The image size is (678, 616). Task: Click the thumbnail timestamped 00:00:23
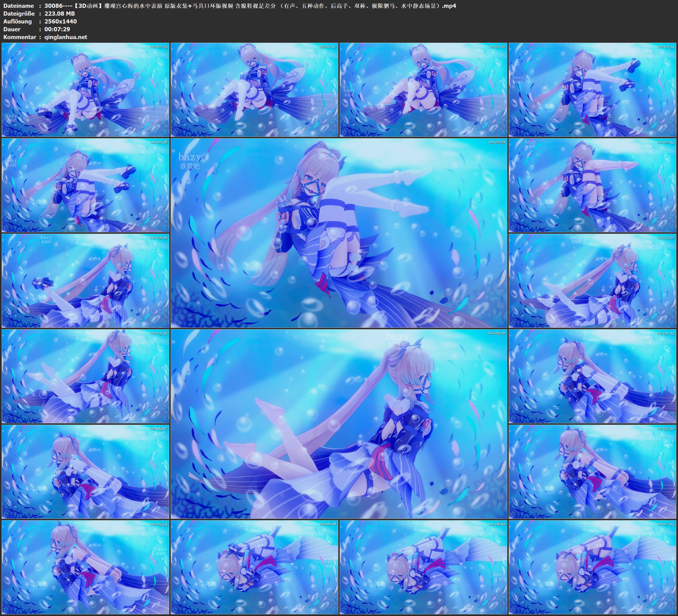[85, 90]
